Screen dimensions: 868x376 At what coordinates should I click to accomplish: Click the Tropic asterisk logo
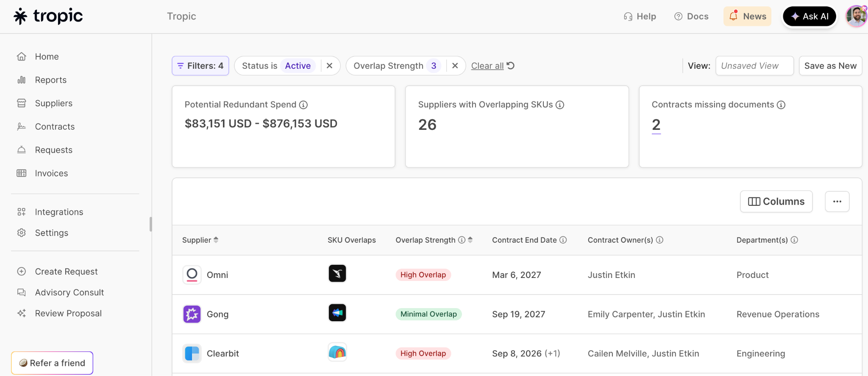click(x=20, y=16)
